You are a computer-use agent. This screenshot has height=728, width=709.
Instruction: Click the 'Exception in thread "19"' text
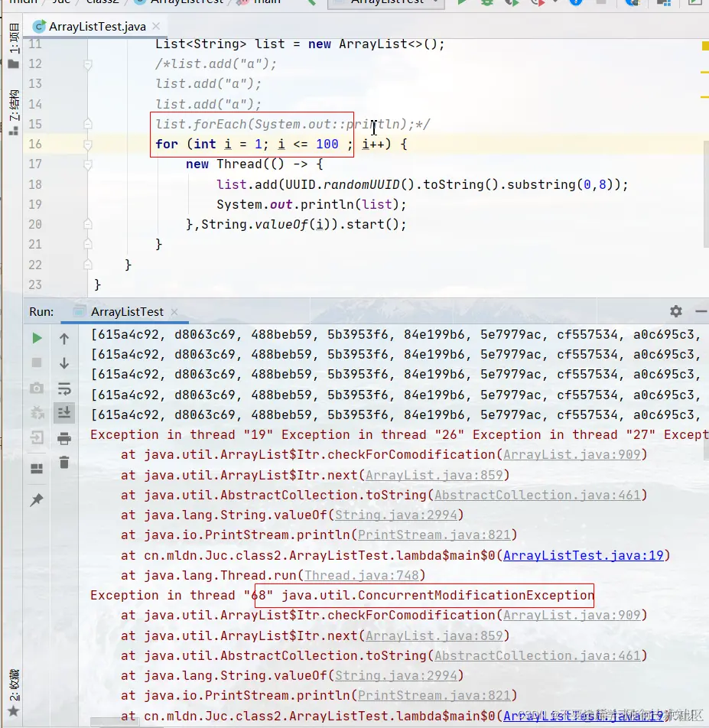[x=181, y=435]
